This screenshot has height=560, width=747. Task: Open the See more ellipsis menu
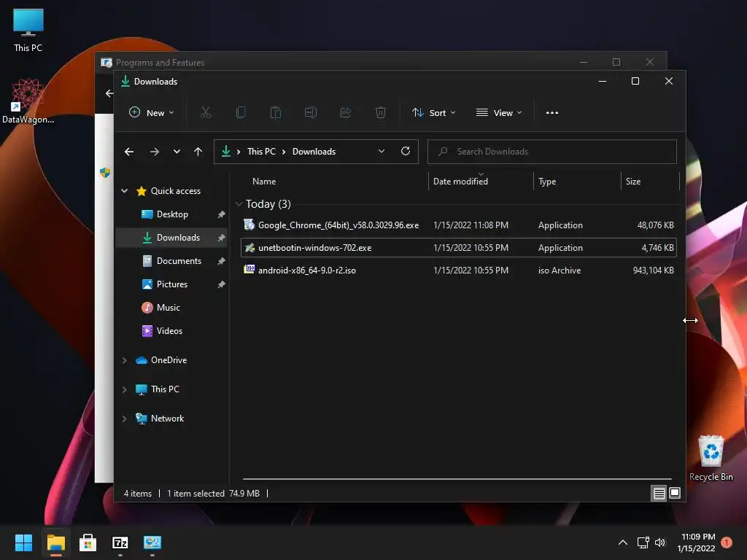point(552,113)
